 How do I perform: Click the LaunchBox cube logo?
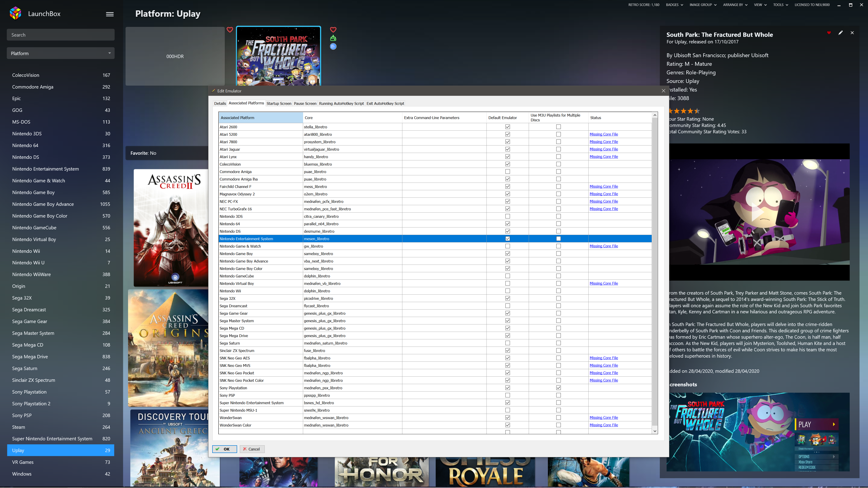(x=16, y=14)
